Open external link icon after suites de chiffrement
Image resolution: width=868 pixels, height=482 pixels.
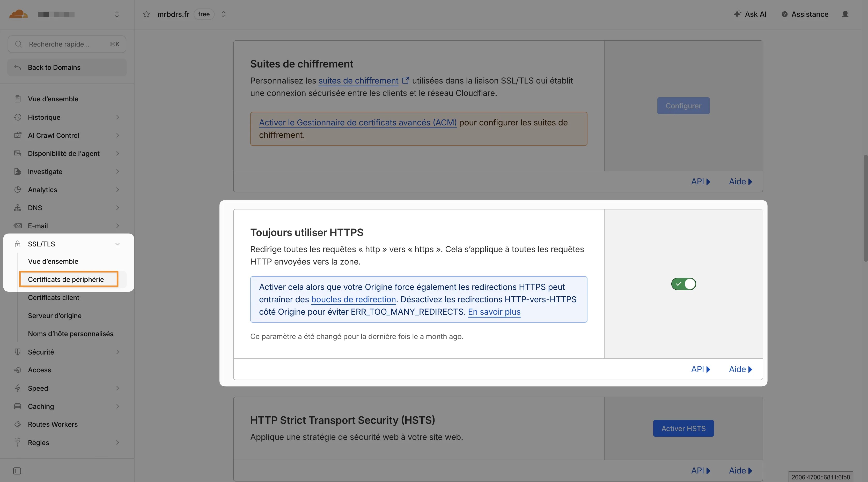(x=406, y=80)
